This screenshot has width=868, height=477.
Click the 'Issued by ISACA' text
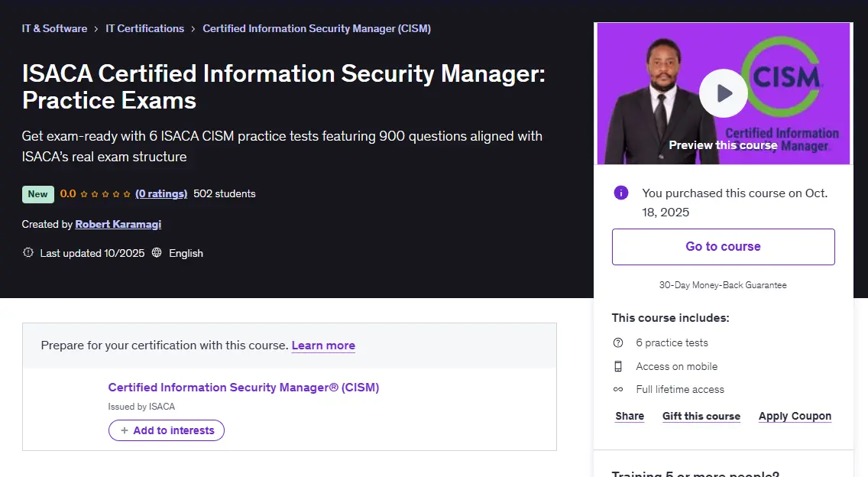tap(141, 407)
